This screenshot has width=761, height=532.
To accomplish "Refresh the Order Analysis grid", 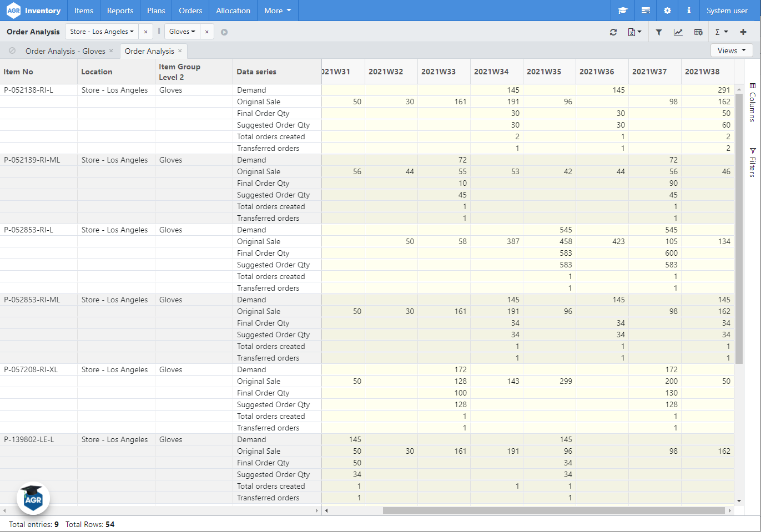I will 613,32.
